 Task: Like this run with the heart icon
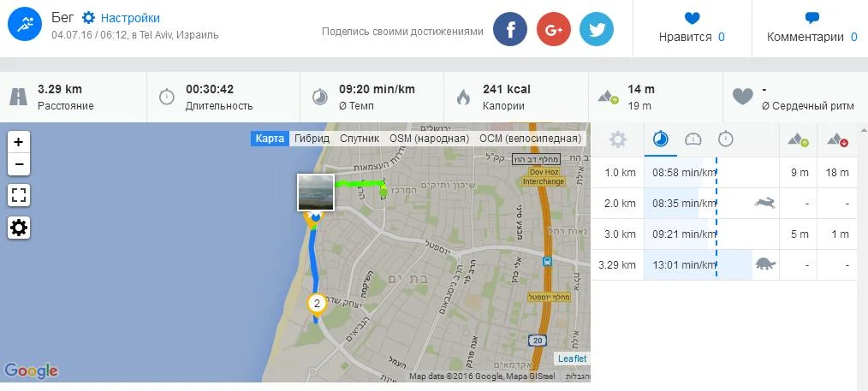(692, 18)
